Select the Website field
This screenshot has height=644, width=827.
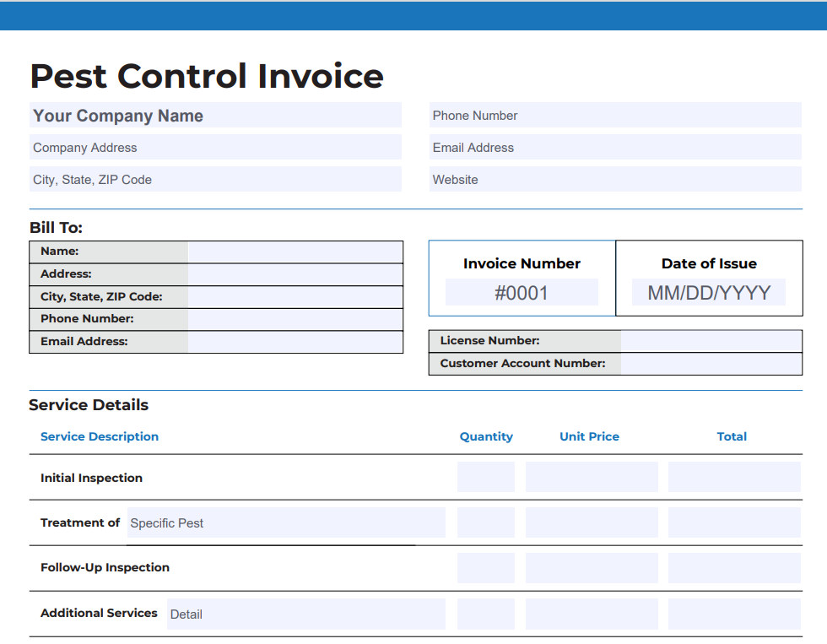(x=615, y=179)
